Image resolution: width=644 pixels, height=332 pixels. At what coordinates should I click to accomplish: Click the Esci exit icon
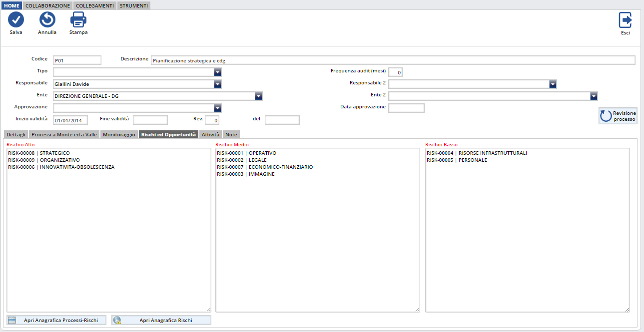tap(625, 20)
